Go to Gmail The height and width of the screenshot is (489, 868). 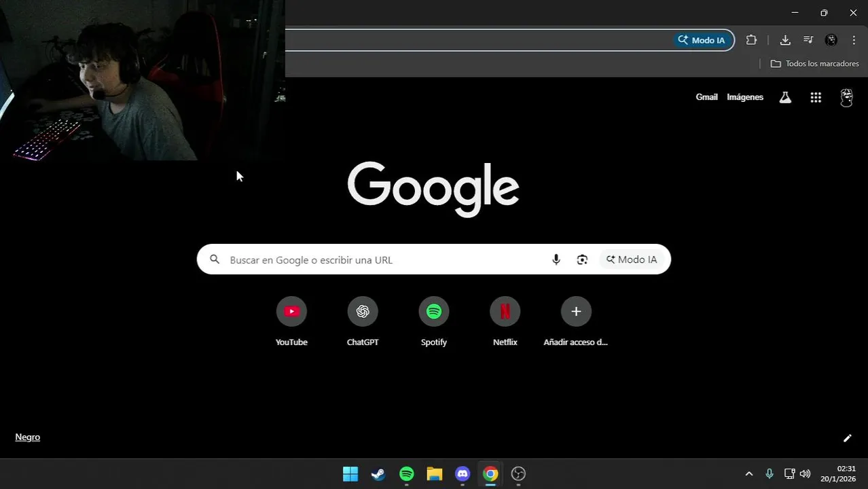tap(706, 97)
